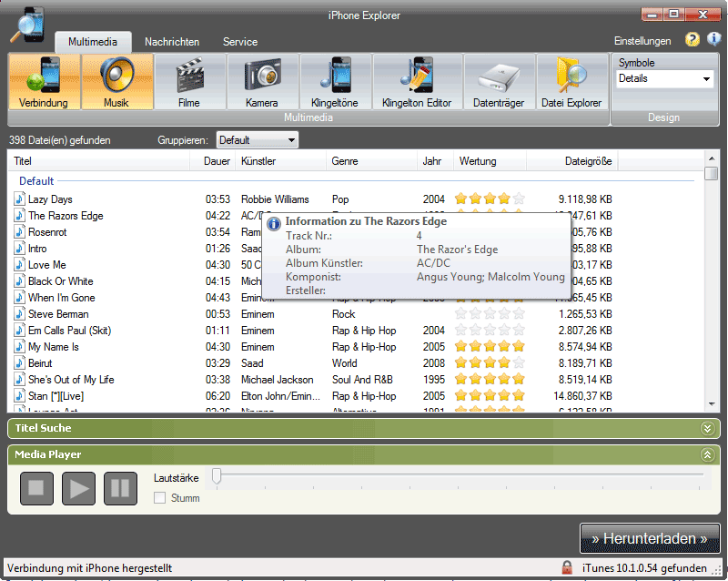Click the iTunes 10.1.0.54 gefunden status

644,568
